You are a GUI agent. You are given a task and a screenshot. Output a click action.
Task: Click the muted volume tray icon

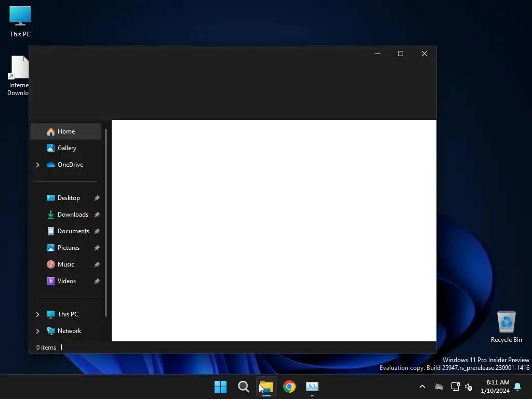(469, 387)
